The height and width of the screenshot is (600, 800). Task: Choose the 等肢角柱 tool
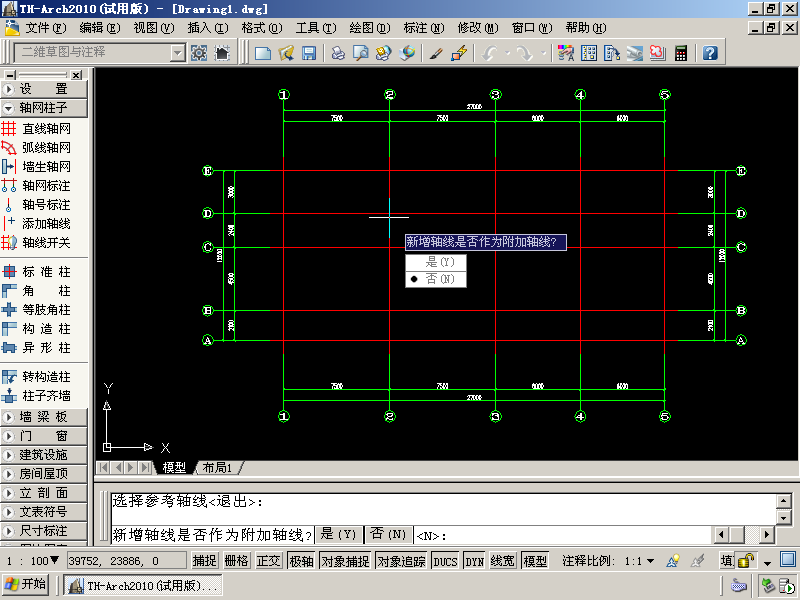click(37, 310)
